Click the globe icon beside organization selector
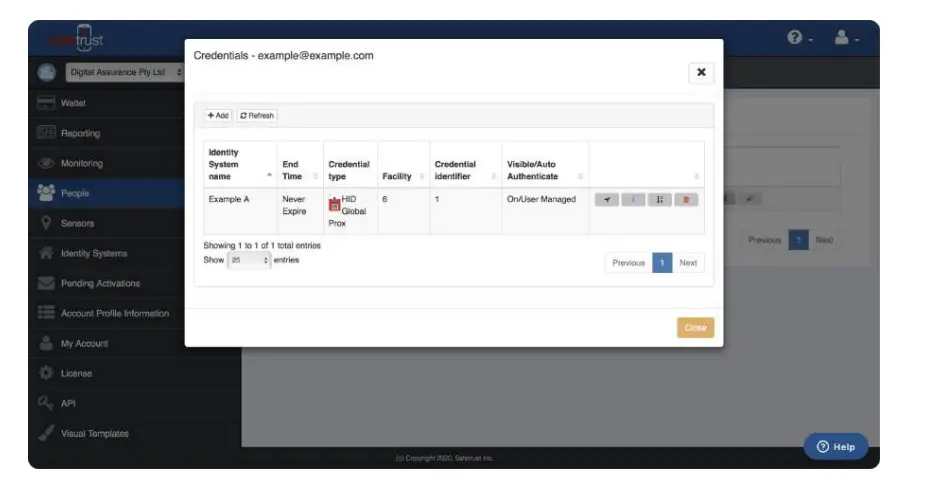Image resolution: width=941 pixels, height=501 pixels. click(x=46, y=73)
